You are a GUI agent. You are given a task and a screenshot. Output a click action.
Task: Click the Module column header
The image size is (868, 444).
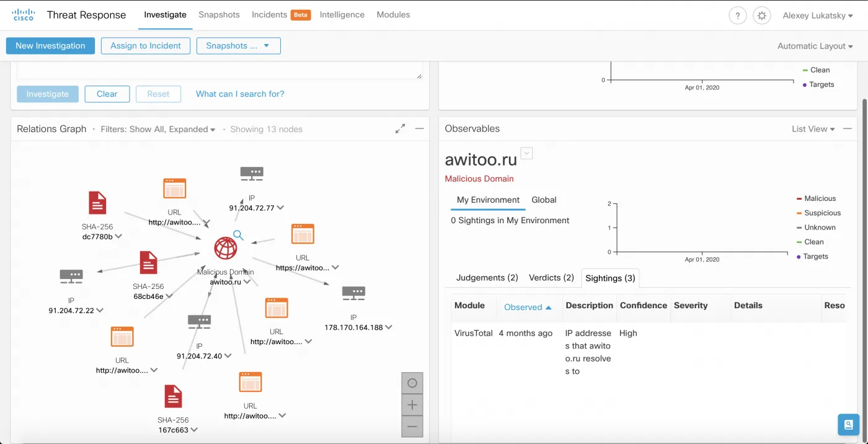469,305
